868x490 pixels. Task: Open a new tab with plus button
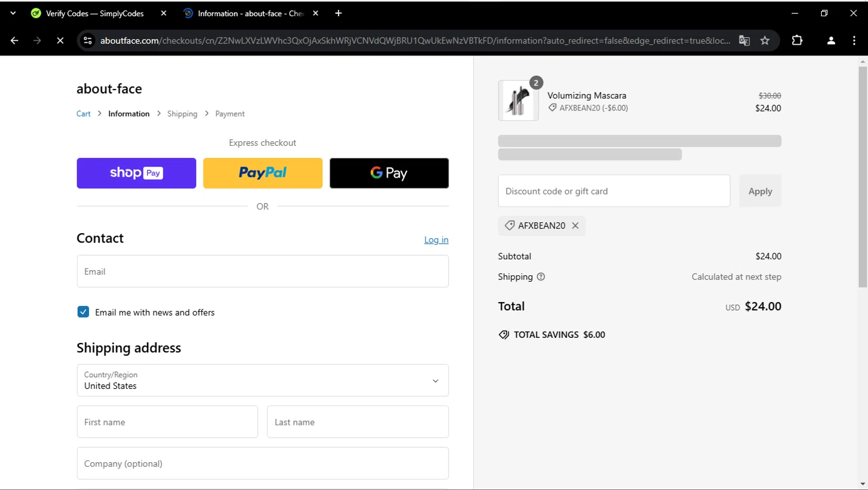(339, 13)
